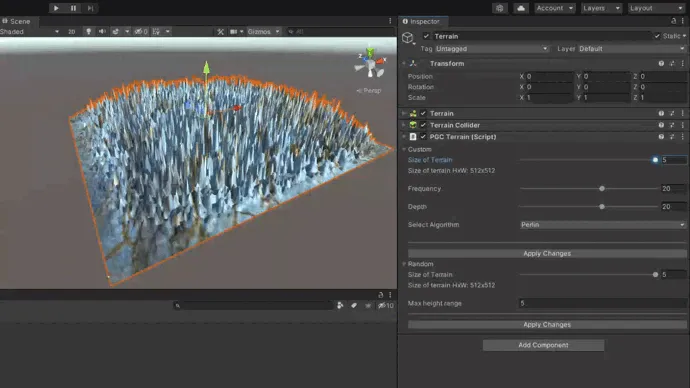Open the scene camera settings icon
Screen dimensions: 690x388
point(234,32)
